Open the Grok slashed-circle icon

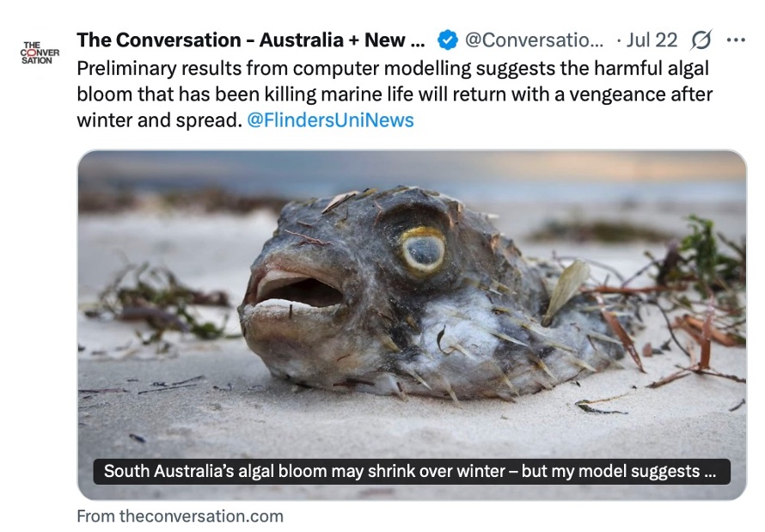(x=701, y=40)
